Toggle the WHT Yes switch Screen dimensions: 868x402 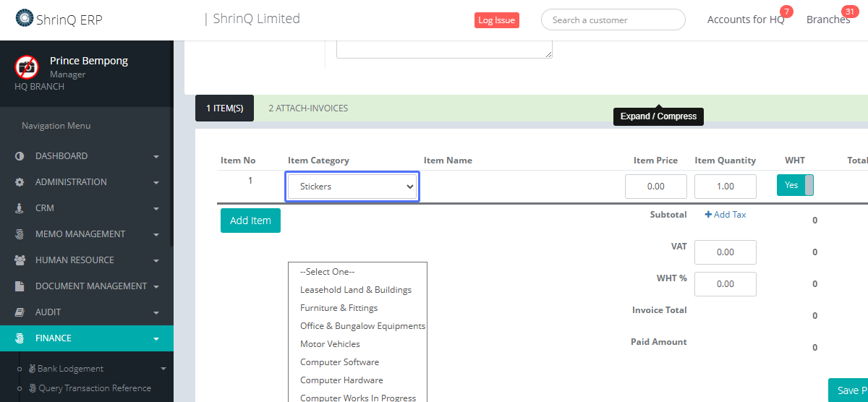795,185
